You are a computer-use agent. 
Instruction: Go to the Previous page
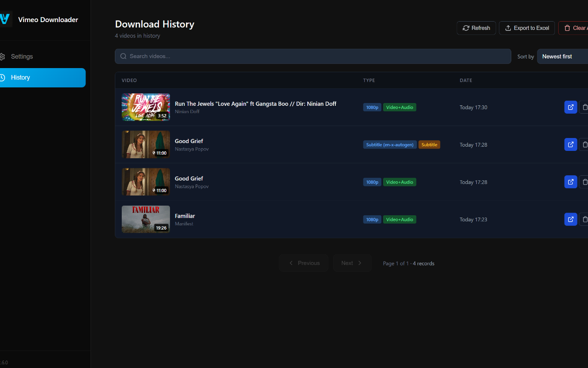point(304,263)
